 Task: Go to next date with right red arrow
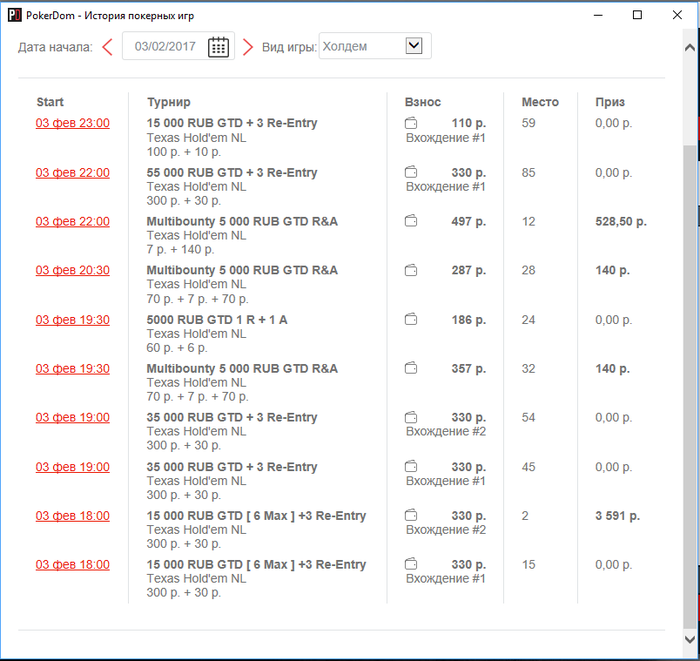[x=248, y=47]
